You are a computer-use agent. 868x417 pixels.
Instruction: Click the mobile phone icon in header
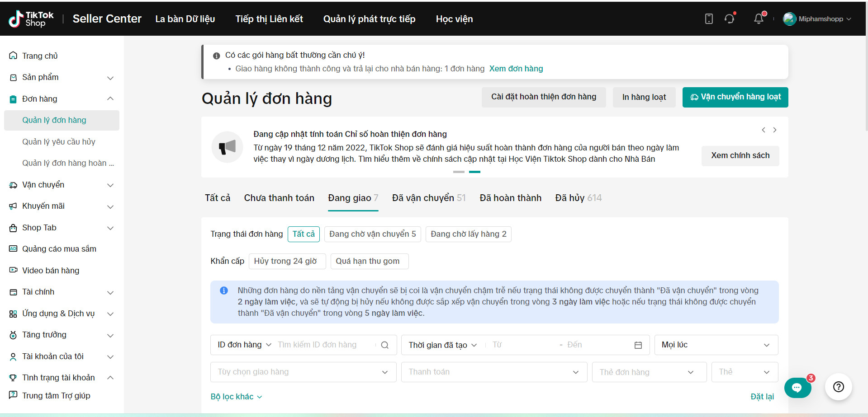click(x=709, y=19)
